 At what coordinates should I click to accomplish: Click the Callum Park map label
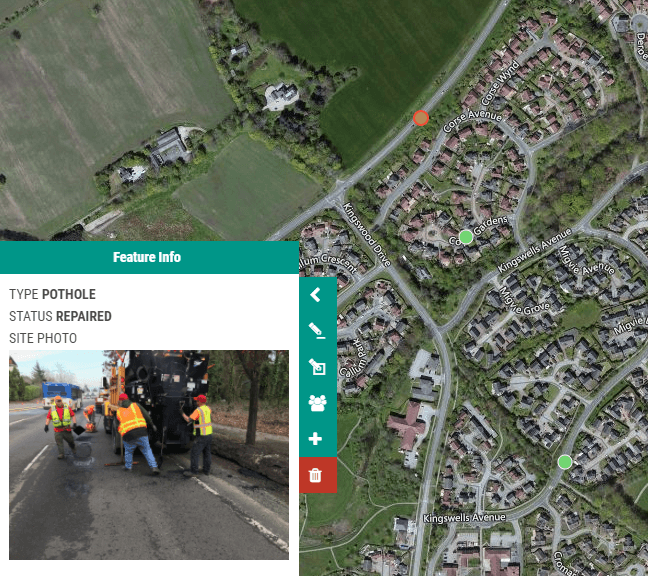[x=353, y=358]
